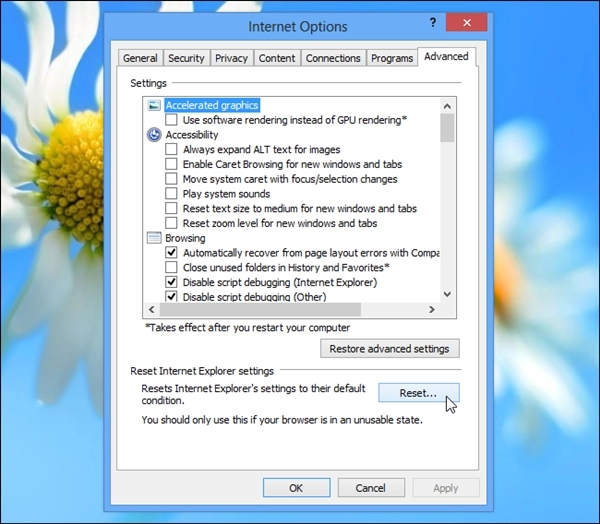Click the Cancel button
The image size is (600, 524).
(x=370, y=488)
